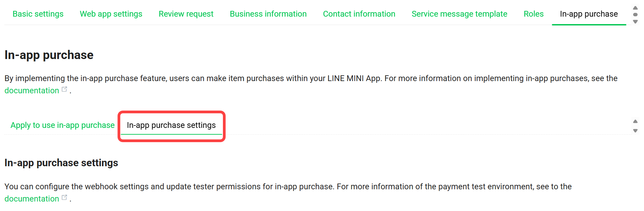
Task: Open documentation link for implementing in-app purchases
Action: click(x=32, y=91)
